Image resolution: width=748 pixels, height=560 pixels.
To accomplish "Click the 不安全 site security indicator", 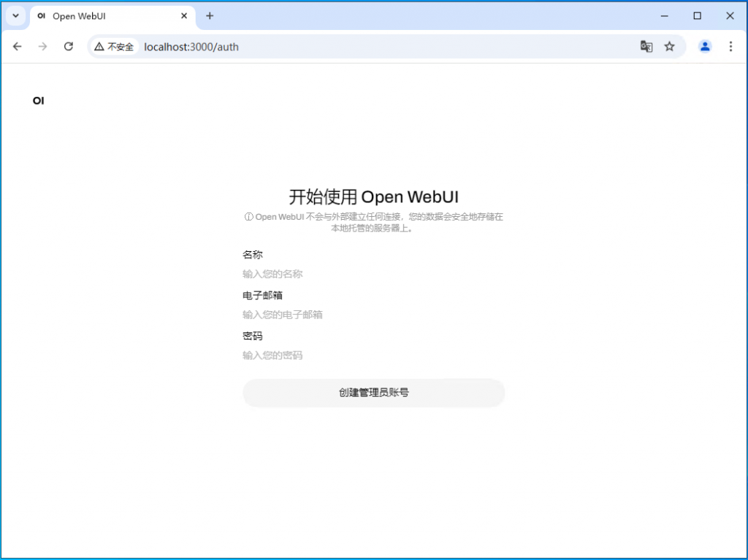I will click(113, 46).
